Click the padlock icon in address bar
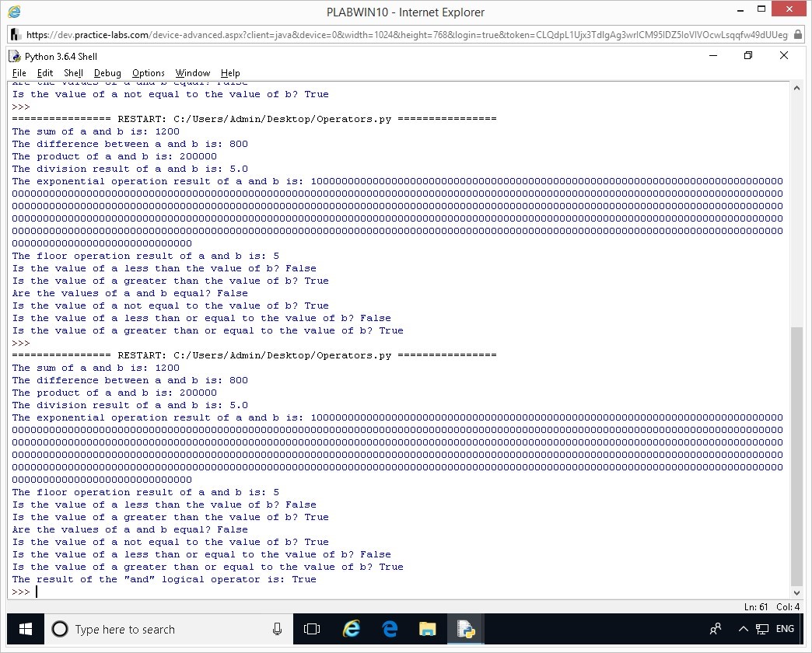The width and height of the screenshot is (812, 653). point(798,35)
